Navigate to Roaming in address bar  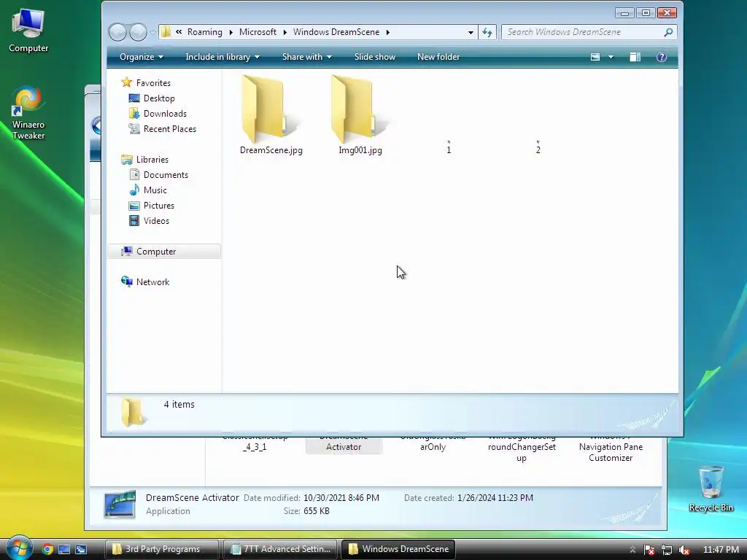204,32
